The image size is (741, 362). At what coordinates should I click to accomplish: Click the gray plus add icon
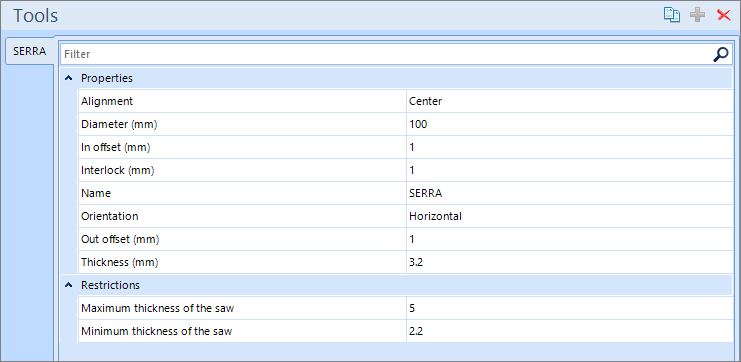[x=698, y=15]
